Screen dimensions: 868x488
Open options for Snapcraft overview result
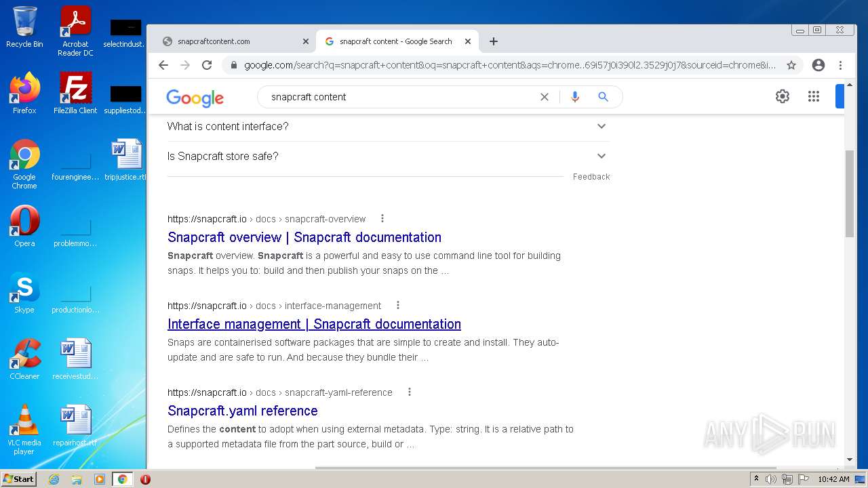(382, 218)
